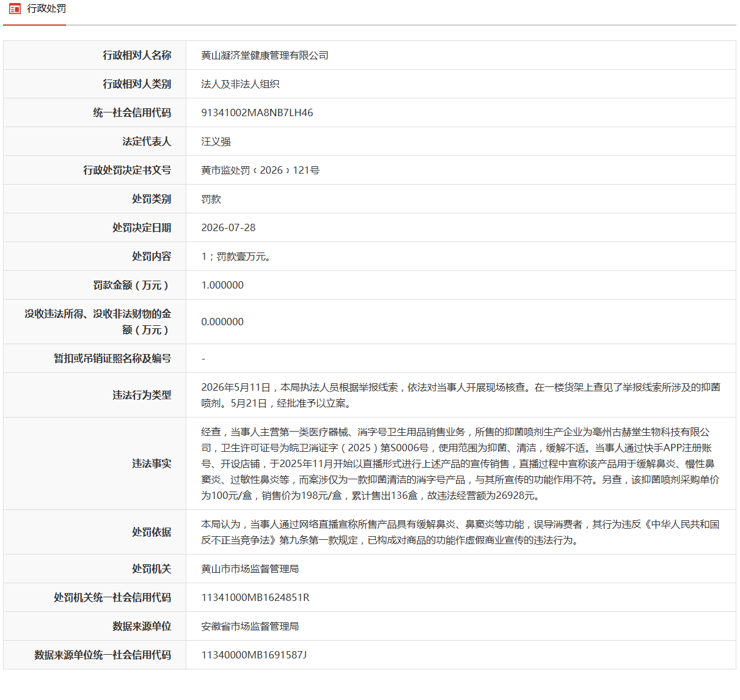Click the 罚款金额（万元） label
This screenshot has height=700, width=740.
(x=132, y=285)
